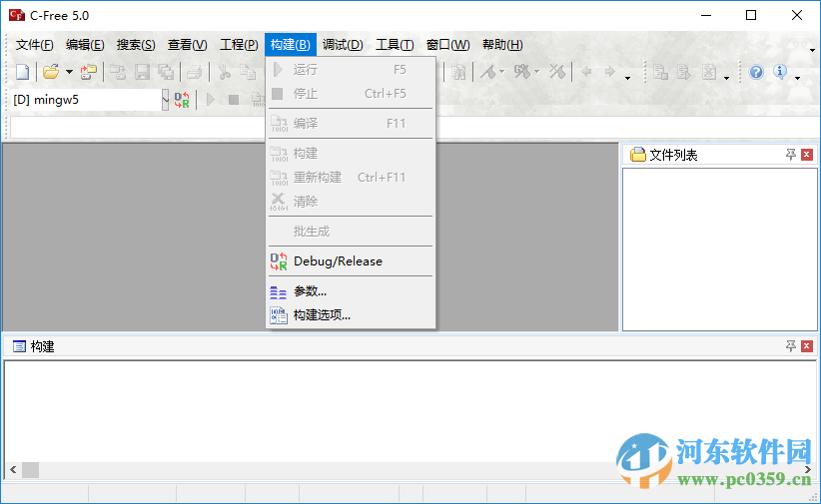The width and height of the screenshot is (821, 504).
Task: Click the open folder toolbar icon
Action: click(51, 72)
